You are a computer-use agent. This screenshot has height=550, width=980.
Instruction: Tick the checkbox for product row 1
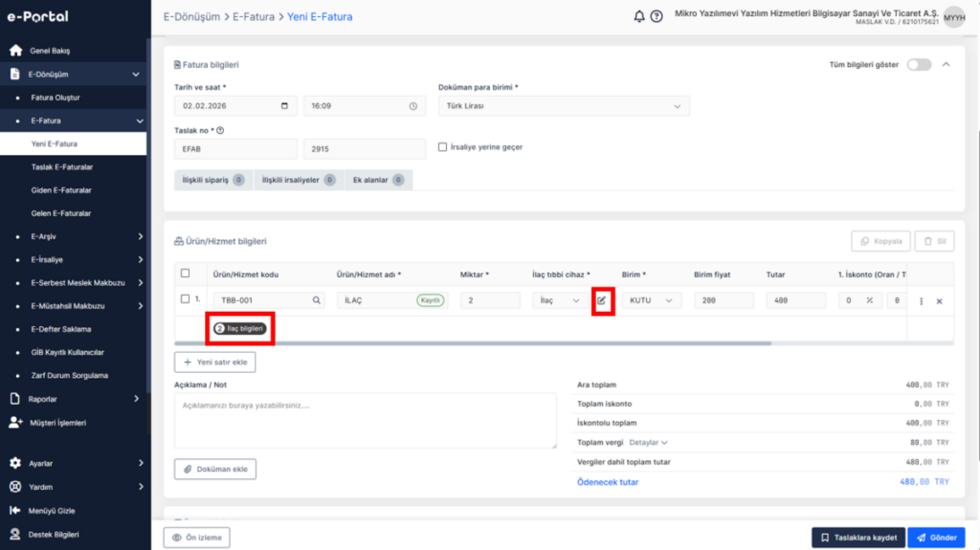pos(185,299)
